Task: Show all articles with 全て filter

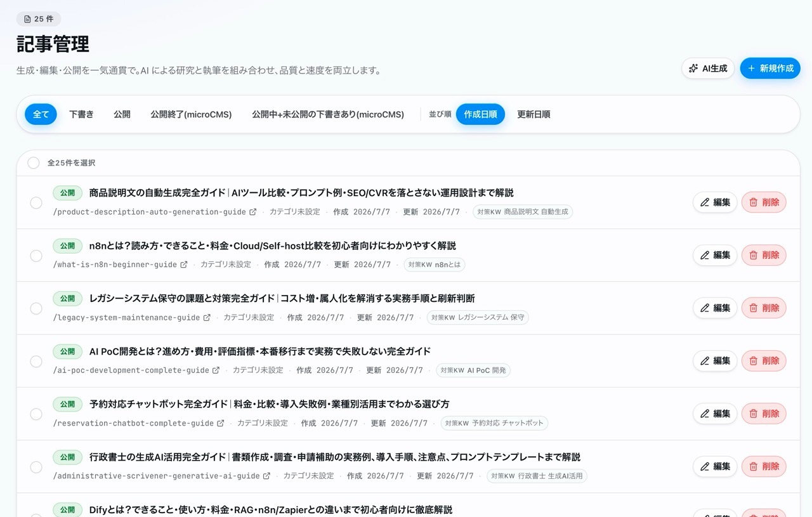Action: pos(41,114)
